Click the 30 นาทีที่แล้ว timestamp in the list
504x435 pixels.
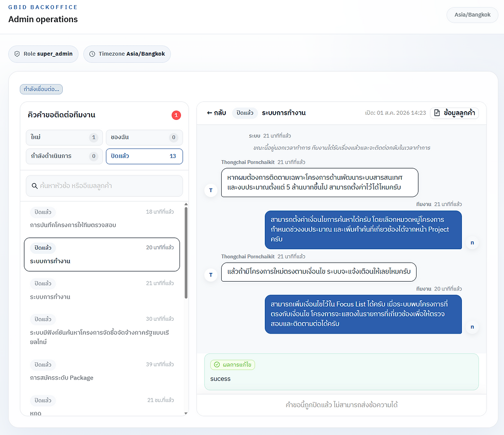[160, 319]
